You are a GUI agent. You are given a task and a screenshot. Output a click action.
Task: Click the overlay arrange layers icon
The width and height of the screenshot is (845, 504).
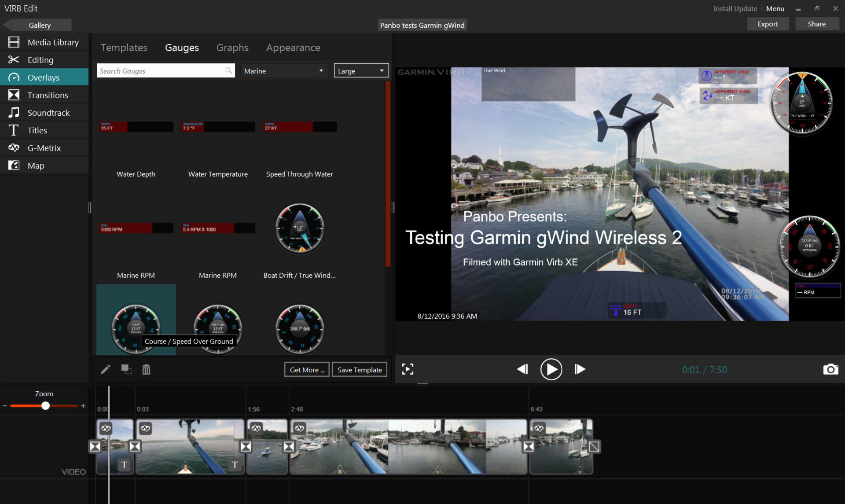pos(126,369)
